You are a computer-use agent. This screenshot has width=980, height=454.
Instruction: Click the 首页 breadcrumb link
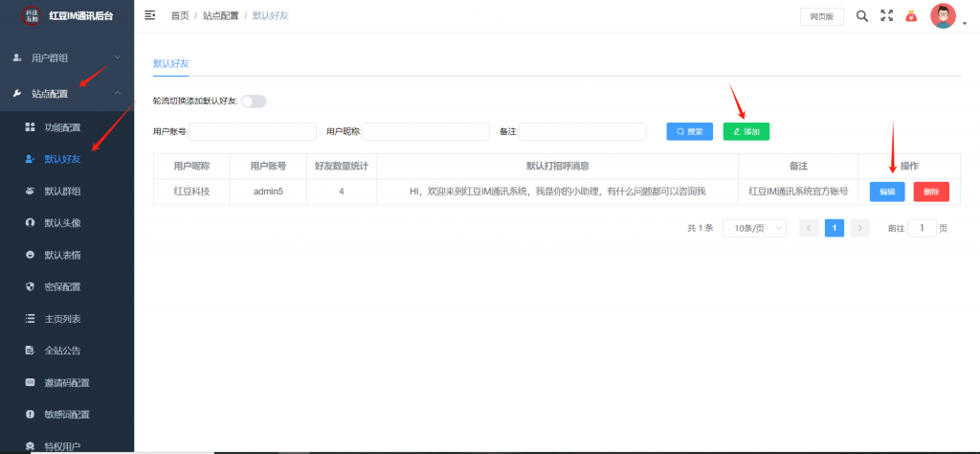(x=179, y=16)
